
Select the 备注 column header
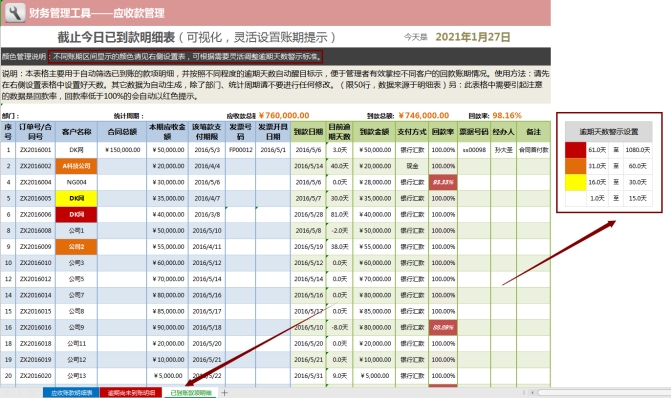pyautogui.click(x=533, y=132)
